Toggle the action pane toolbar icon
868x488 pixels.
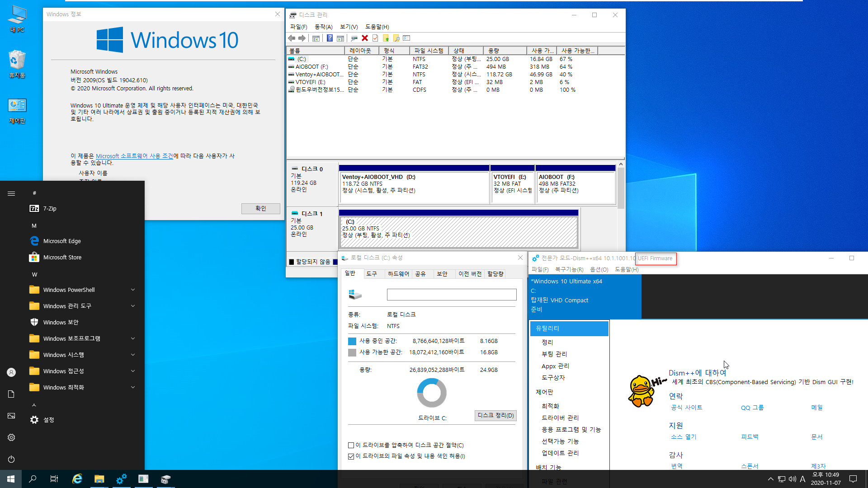(x=340, y=38)
